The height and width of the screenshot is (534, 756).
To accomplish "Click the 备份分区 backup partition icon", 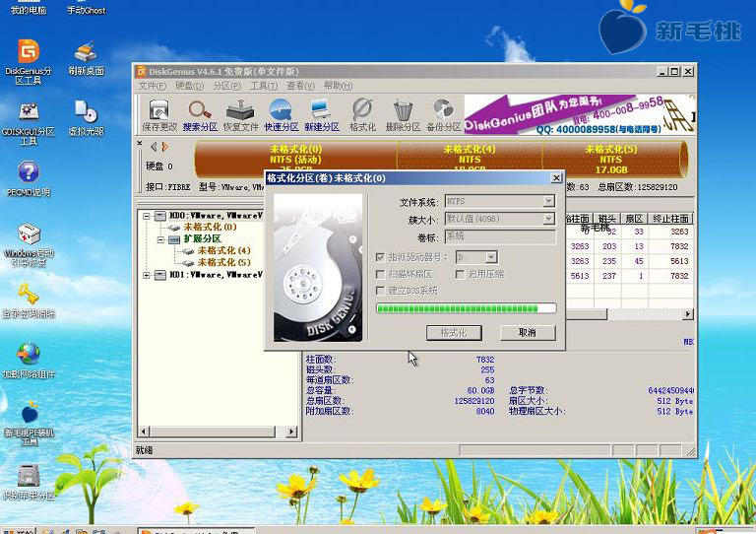I will click(x=444, y=115).
